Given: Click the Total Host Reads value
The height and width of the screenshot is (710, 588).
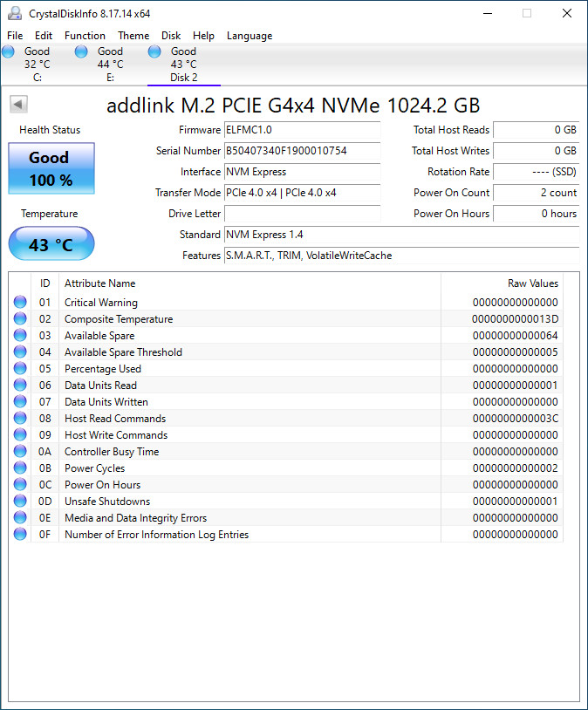Looking at the screenshot, I should pyautogui.click(x=537, y=130).
